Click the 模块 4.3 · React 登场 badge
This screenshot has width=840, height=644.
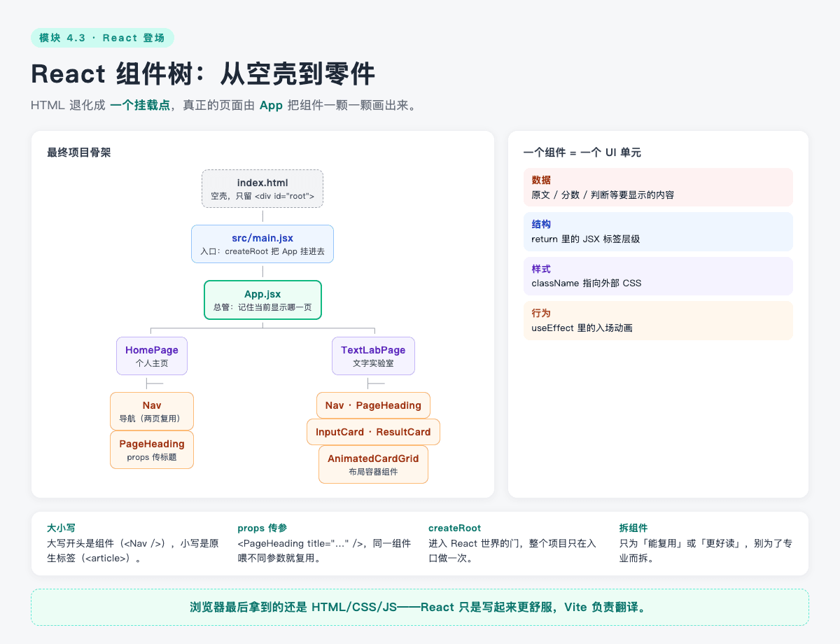tap(102, 38)
